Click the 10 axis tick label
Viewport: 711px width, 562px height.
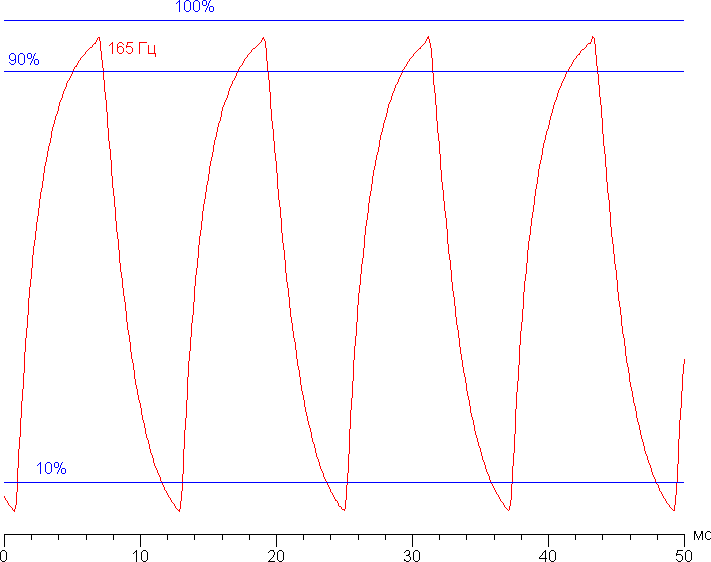140,556
